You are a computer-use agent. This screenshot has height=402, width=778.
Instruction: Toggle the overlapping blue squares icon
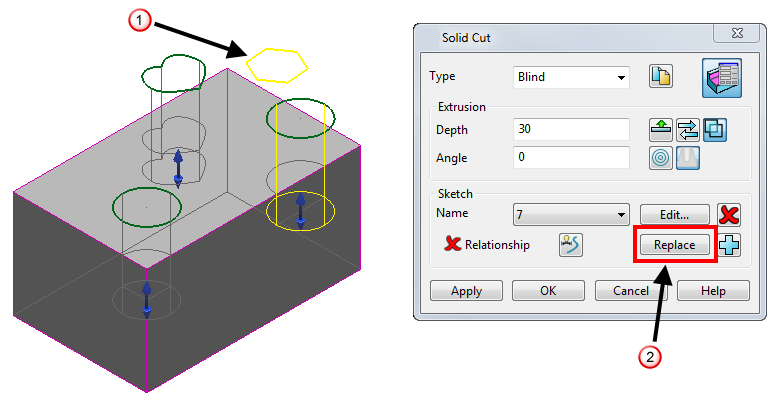[x=715, y=130]
